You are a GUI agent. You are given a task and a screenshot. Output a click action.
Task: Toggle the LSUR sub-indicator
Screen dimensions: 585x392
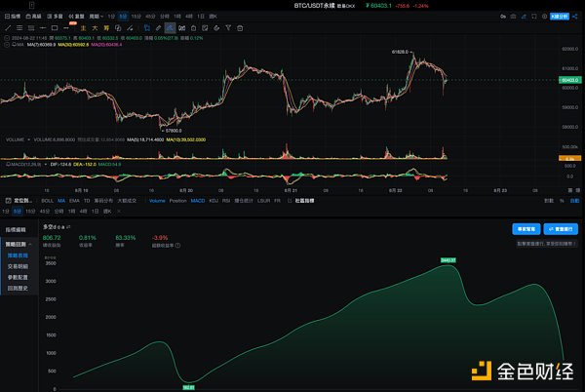(x=263, y=201)
